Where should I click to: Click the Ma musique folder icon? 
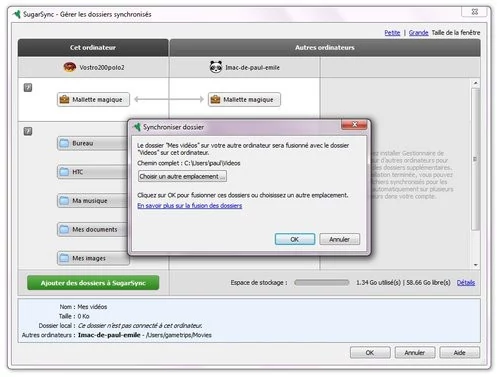pyautogui.click(x=64, y=201)
